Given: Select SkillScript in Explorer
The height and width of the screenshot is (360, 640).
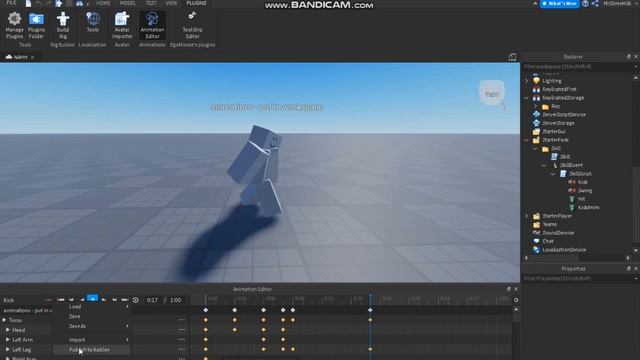Looking at the screenshot, I should [580, 174].
